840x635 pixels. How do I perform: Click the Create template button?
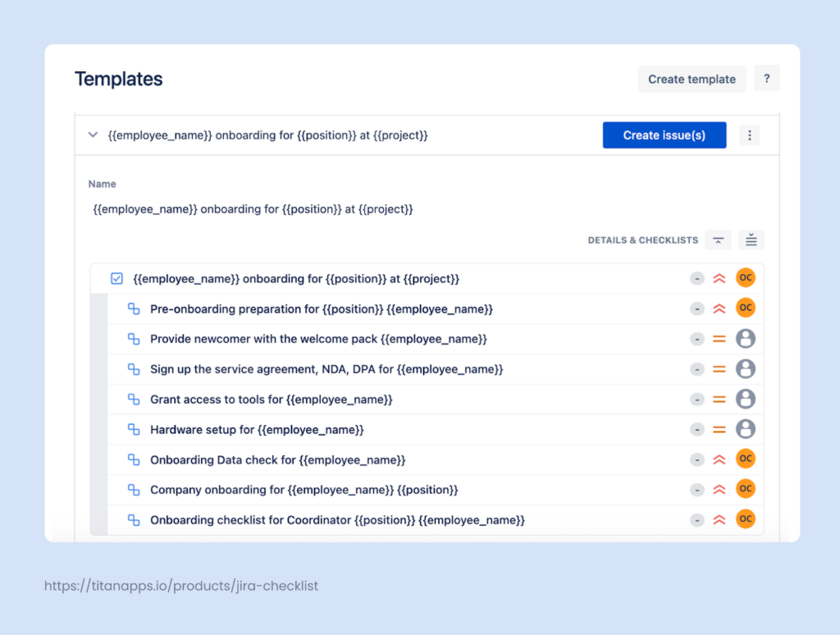pos(692,79)
